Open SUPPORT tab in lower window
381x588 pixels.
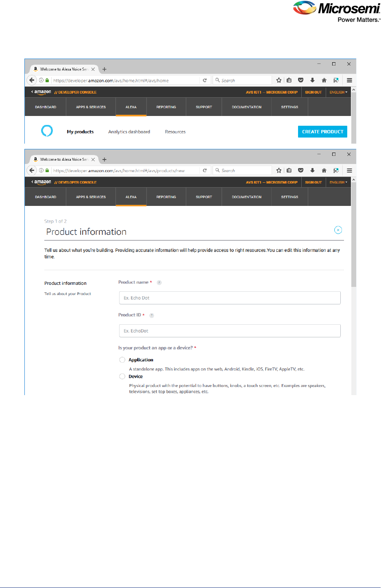click(x=204, y=197)
